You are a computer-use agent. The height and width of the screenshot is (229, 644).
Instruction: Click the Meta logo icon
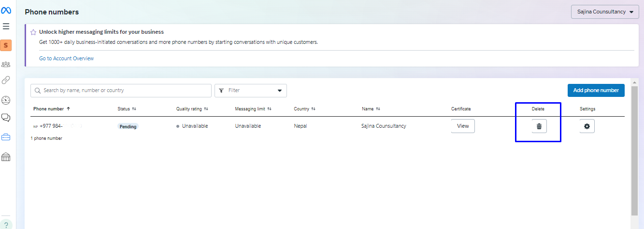(6, 11)
